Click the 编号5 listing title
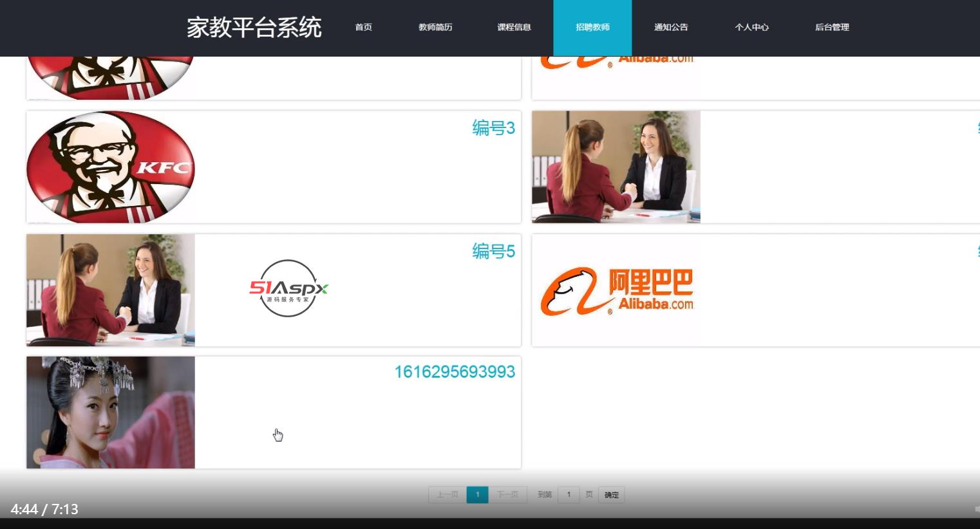The image size is (980, 529). [x=493, y=251]
